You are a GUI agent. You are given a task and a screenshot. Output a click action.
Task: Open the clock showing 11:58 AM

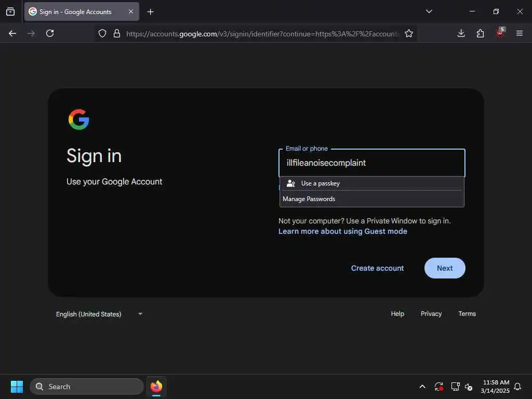(x=495, y=387)
